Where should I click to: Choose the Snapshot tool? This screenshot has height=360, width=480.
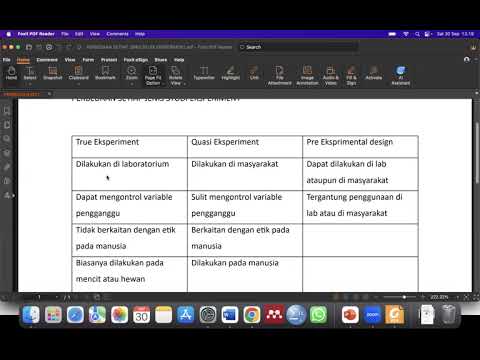click(x=52, y=73)
